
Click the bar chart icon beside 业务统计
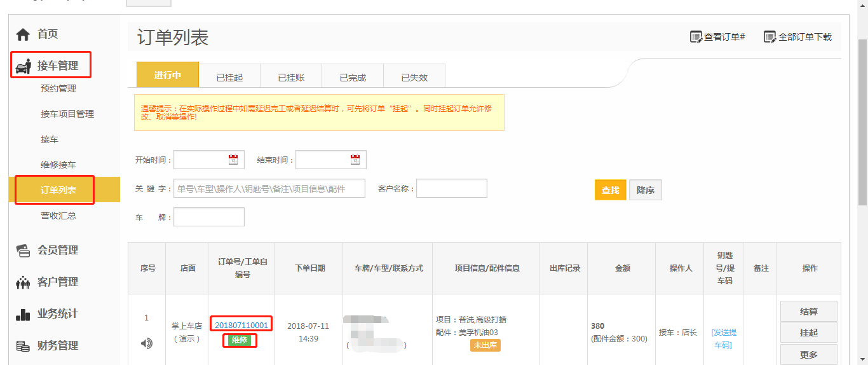click(23, 314)
